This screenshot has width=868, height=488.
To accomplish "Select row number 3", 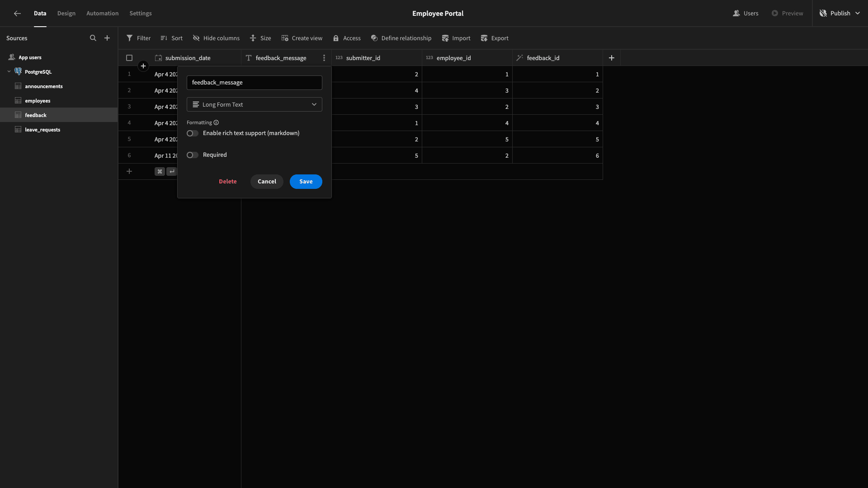I will click(x=129, y=107).
